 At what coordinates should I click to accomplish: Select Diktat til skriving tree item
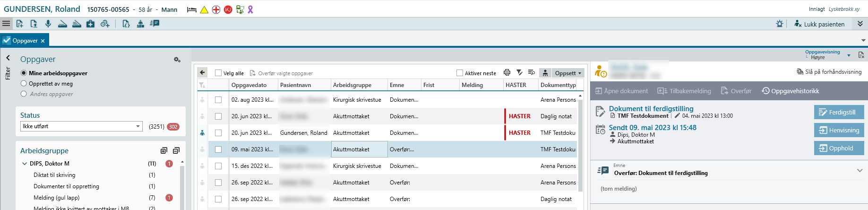(54, 175)
